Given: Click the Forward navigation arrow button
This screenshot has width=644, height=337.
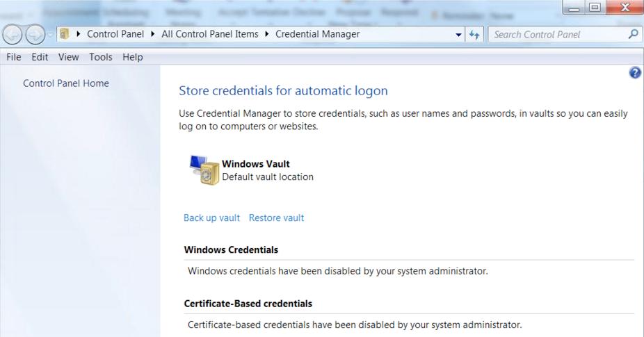Looking at the screenshot, I should 35,35.
